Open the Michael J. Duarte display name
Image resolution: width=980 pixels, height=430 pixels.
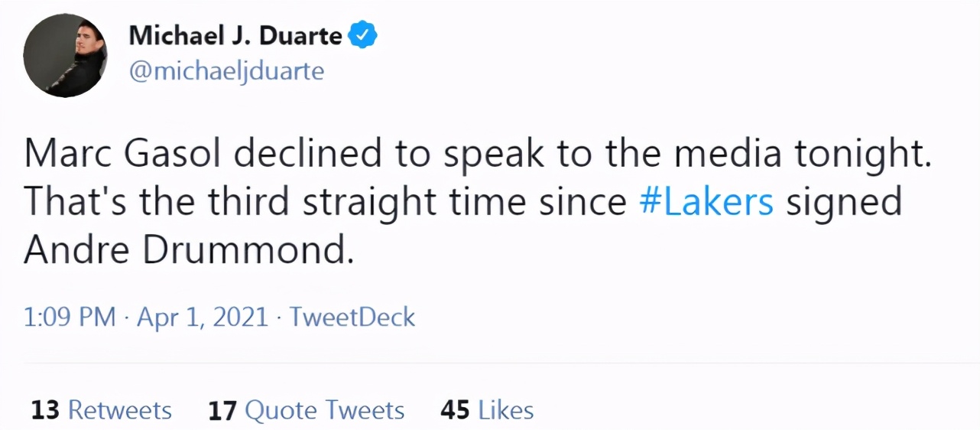click(236, 34)
